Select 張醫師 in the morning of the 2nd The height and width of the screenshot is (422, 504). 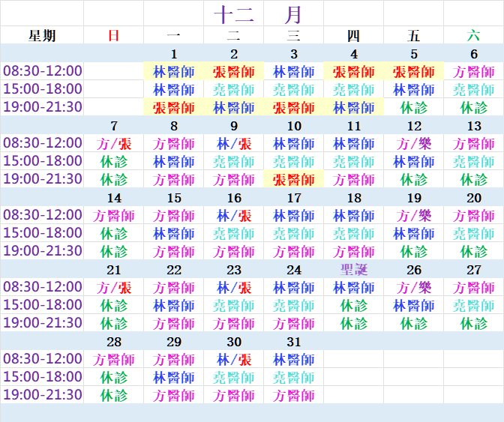click(x=234, y=72)
